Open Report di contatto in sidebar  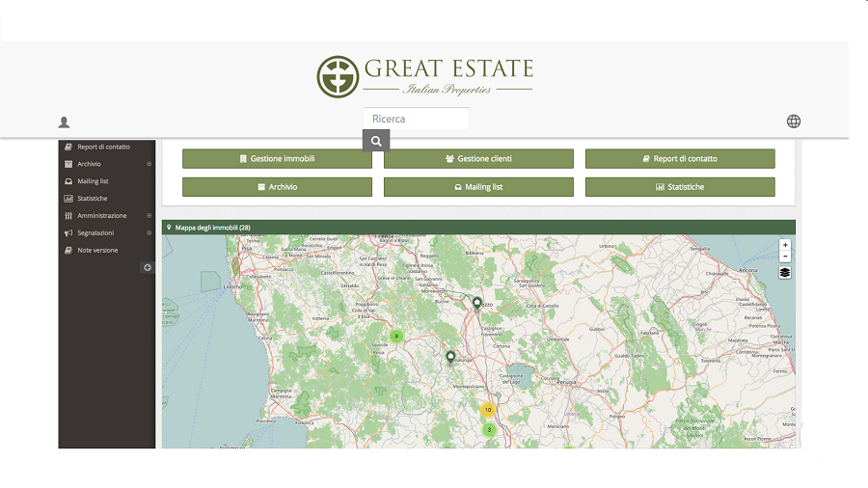(103, 147)
